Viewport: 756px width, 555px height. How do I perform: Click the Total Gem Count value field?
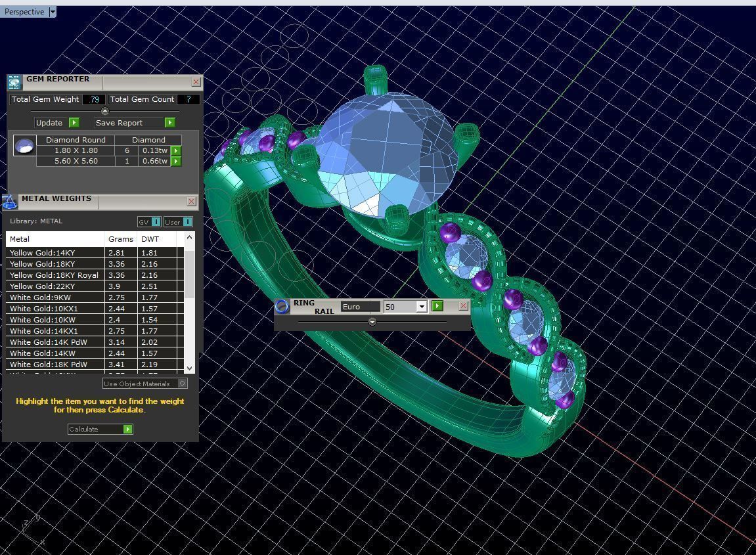point(189,99)
